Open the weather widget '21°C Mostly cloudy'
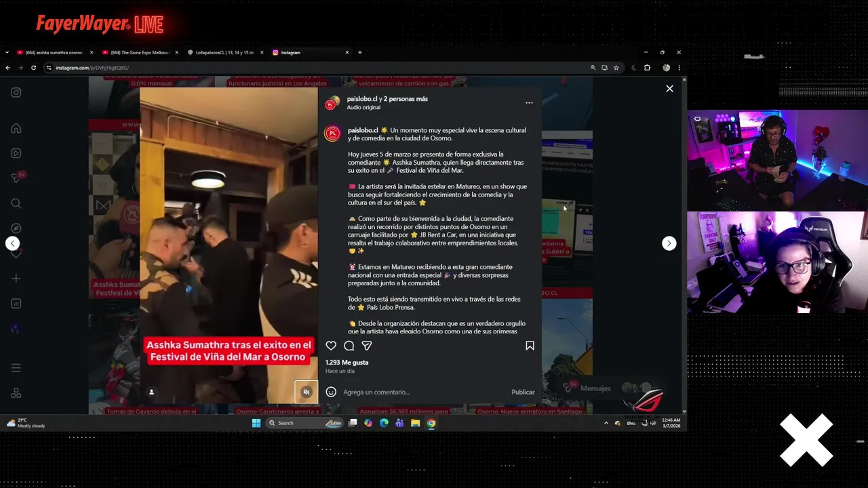Screen dimensions: 868x488 click(26, 423)
